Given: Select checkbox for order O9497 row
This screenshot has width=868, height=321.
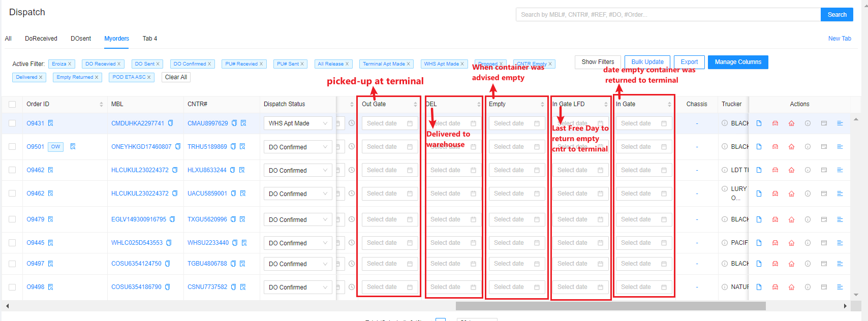Looking at the screenshot, I should pos(12,264).
